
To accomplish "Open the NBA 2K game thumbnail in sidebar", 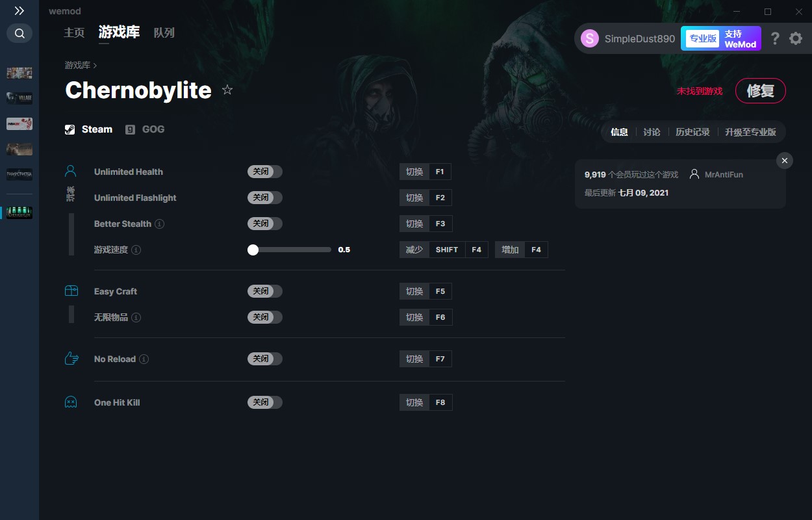I will click(x=19, y=123).
